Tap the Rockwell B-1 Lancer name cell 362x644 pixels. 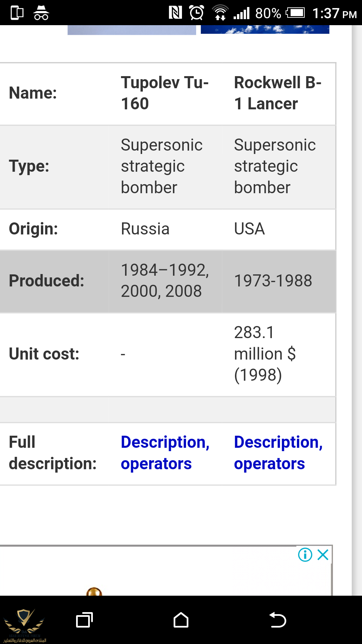tap(278, 93)
